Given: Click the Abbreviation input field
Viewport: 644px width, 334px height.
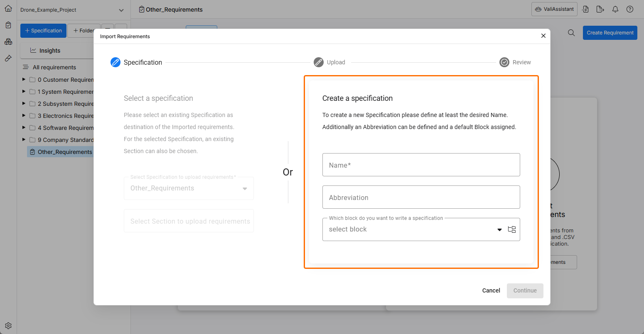Looking at the screenshot, I should (x=421, y=197).
